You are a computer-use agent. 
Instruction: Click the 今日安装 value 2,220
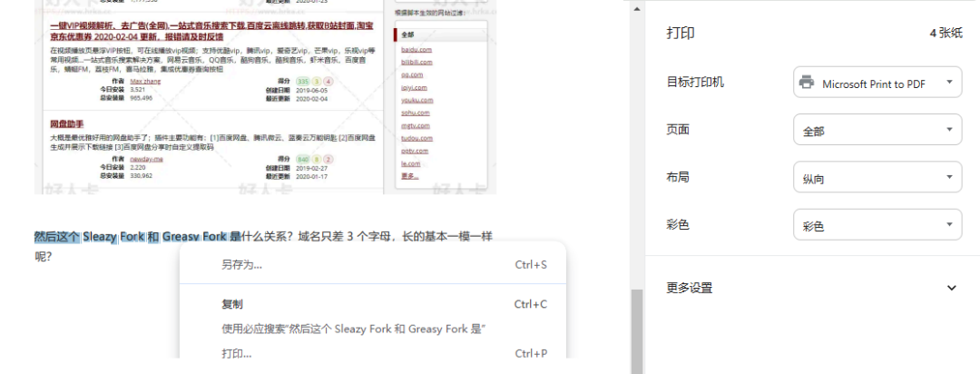138,168
